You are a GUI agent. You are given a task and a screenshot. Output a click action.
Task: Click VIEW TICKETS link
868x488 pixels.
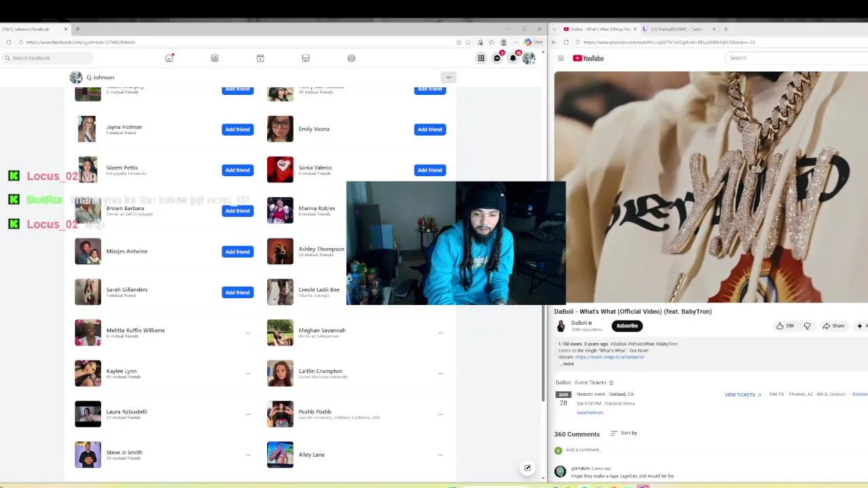pyautogui.click(x=743, y=394)
